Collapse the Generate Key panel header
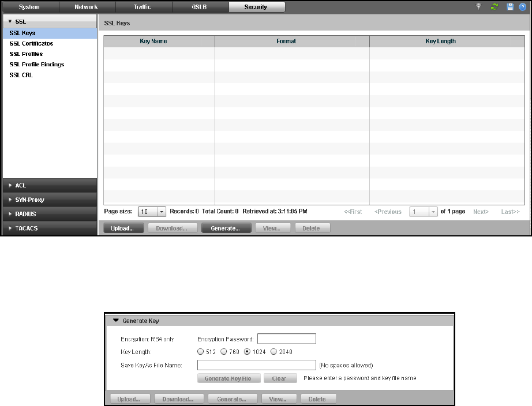Screen dimensions: 532x406 [280, 321]
